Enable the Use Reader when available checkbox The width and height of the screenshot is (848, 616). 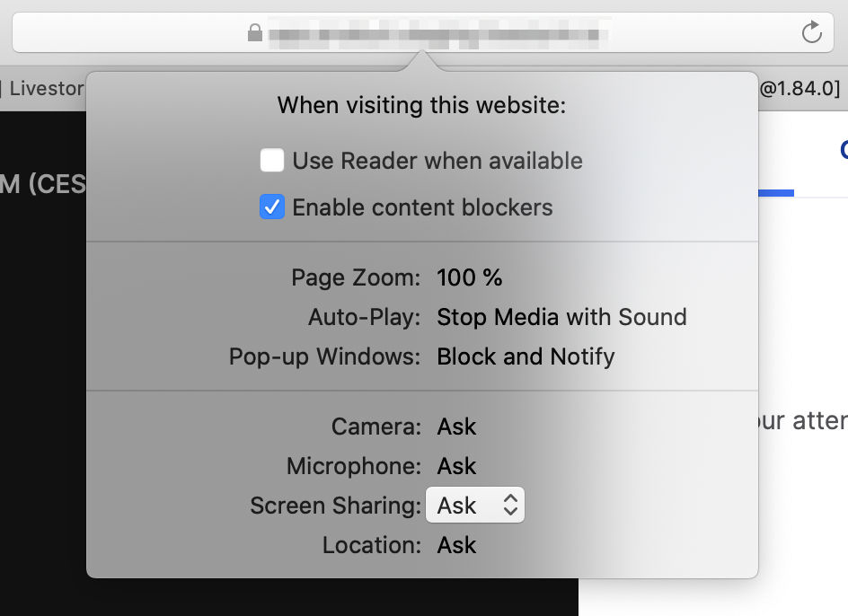click(272, 160)
